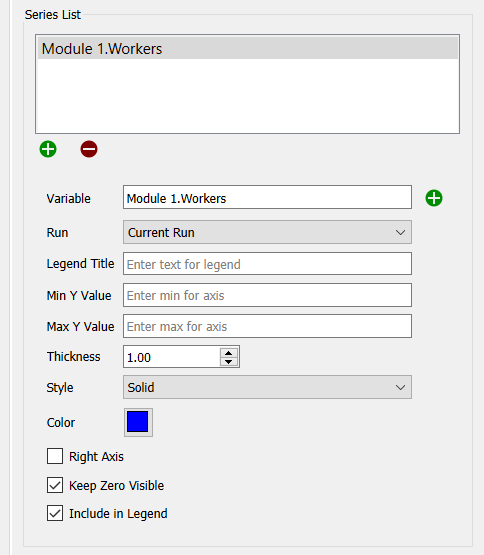This screenshot has width=484, height=555.
Task: Uncheck Keep Zero Visible
Action: (55, 485)
